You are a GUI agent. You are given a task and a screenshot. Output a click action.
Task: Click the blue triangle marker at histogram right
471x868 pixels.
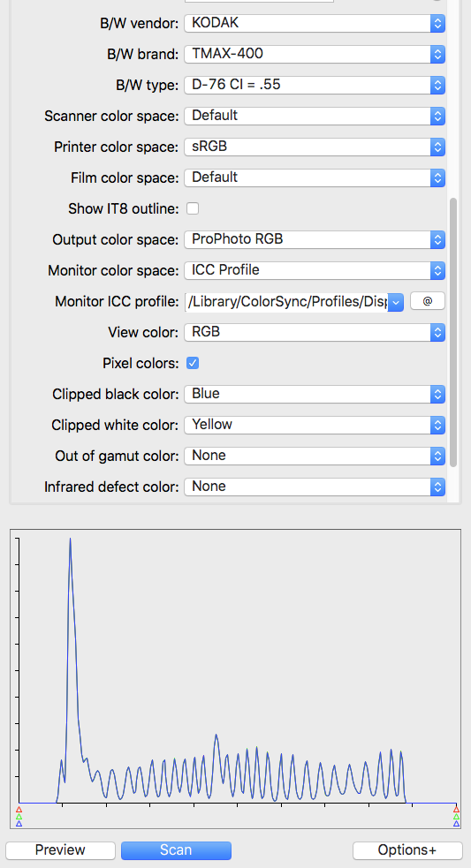(x=456, y=824)
